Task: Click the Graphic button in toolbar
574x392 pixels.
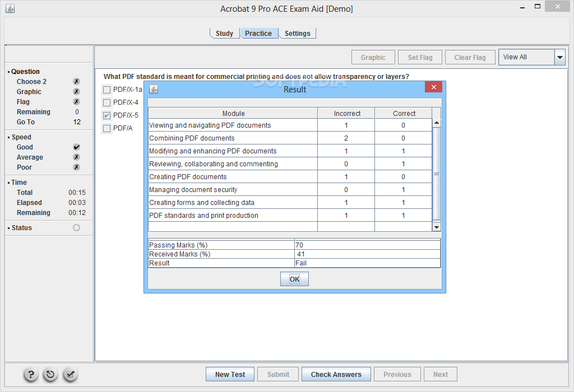Action: (x=373, y=58)
